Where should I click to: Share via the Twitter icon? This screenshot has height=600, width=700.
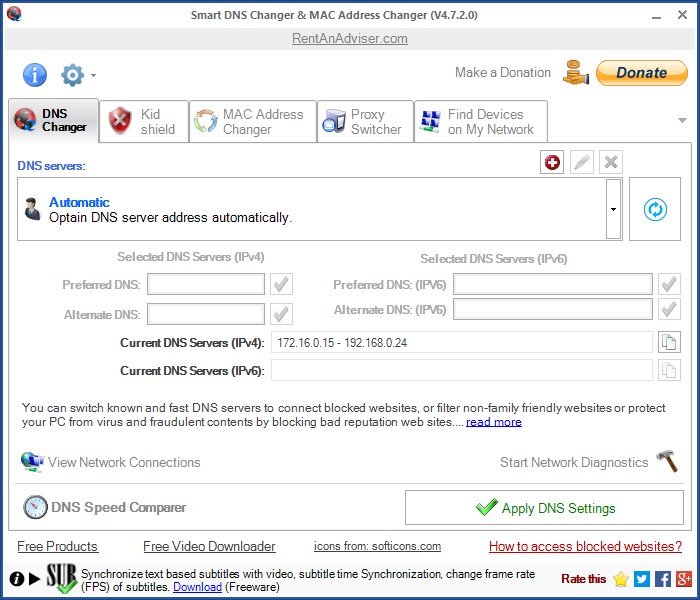pyautogui.click(x=642, y=579)
